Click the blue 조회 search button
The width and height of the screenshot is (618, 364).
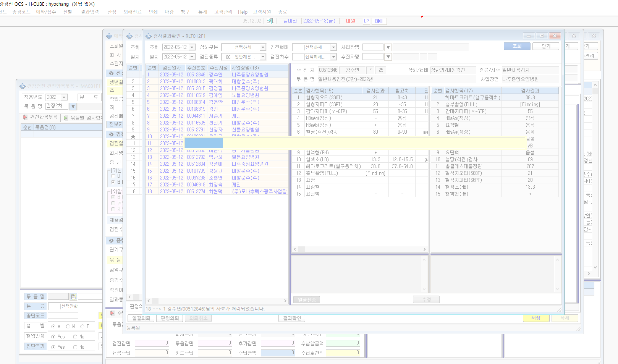[x=517, y=46]
